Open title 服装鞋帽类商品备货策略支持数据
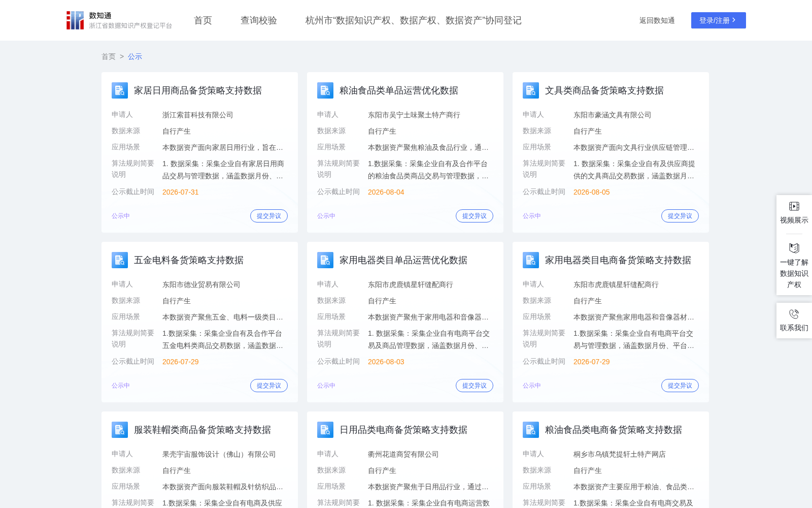The image size is (812, 508). (202, 430)
